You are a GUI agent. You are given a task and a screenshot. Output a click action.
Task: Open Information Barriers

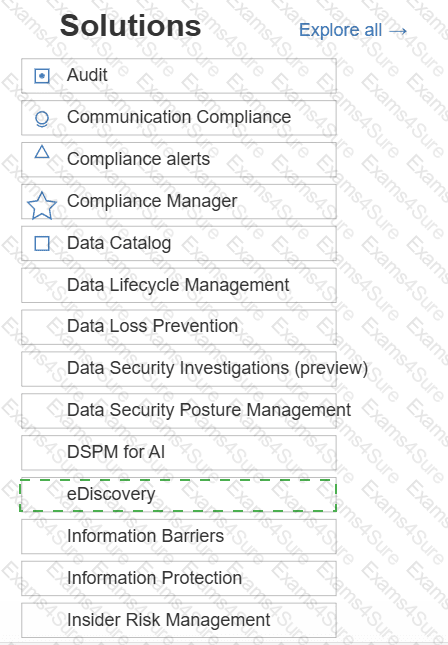tap(179, 537)
